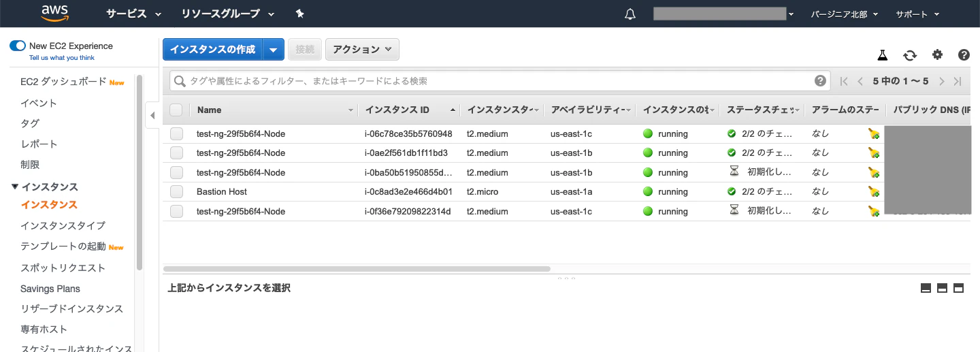Refresh the instance list

pyautogui.click(x=910, y=55)
